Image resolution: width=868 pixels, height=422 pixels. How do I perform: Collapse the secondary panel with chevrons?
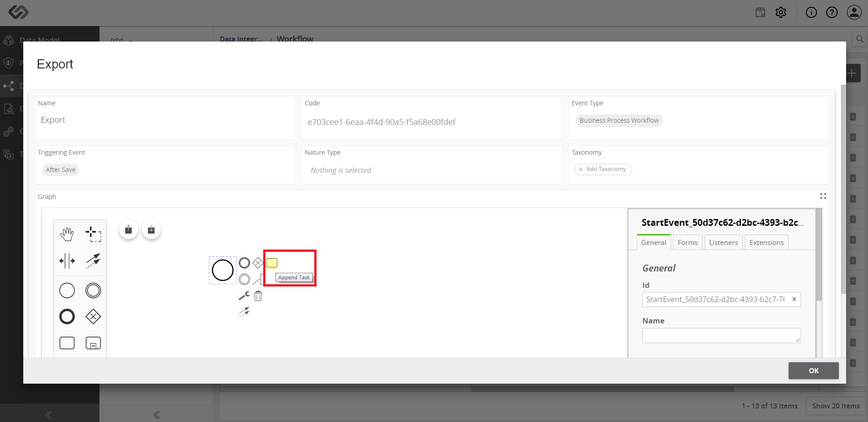pos(156,415)
